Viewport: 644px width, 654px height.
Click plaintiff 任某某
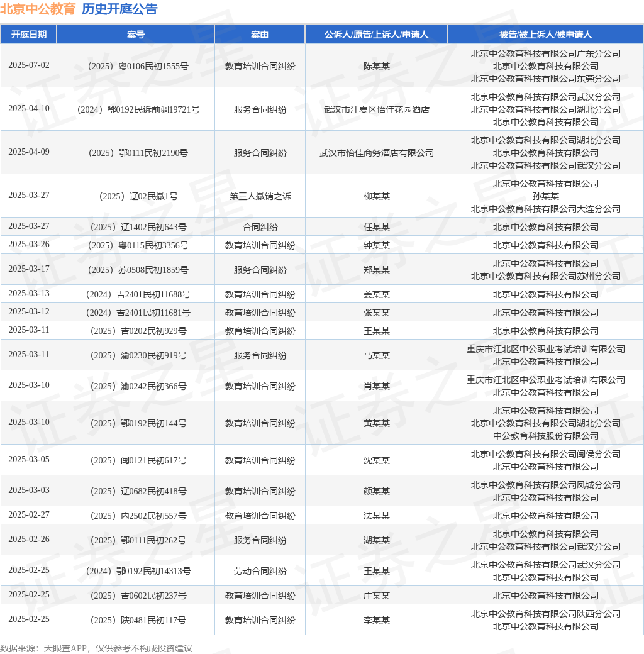(x=376, y=227)
